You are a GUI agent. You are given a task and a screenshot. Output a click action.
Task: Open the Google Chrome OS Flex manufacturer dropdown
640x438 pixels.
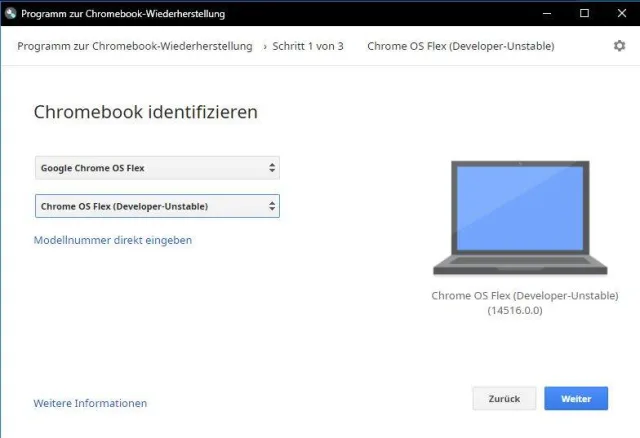click(157, 168)
